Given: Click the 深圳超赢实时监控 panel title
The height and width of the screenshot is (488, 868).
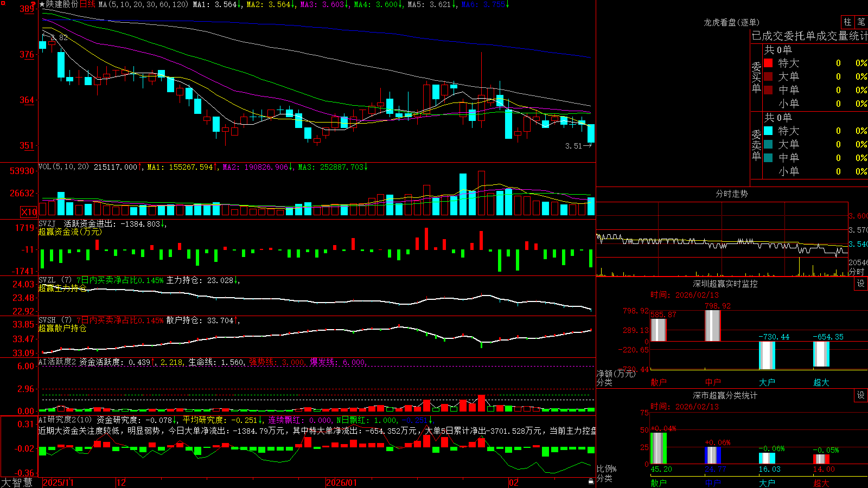Looking at the screenshot, I should coord(725,284).
